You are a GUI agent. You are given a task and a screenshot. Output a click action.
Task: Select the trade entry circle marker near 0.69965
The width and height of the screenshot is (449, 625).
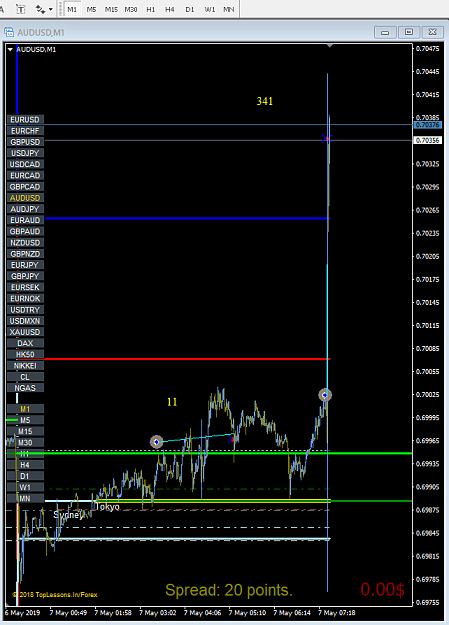pyautogui.click(x=156, y=442)
